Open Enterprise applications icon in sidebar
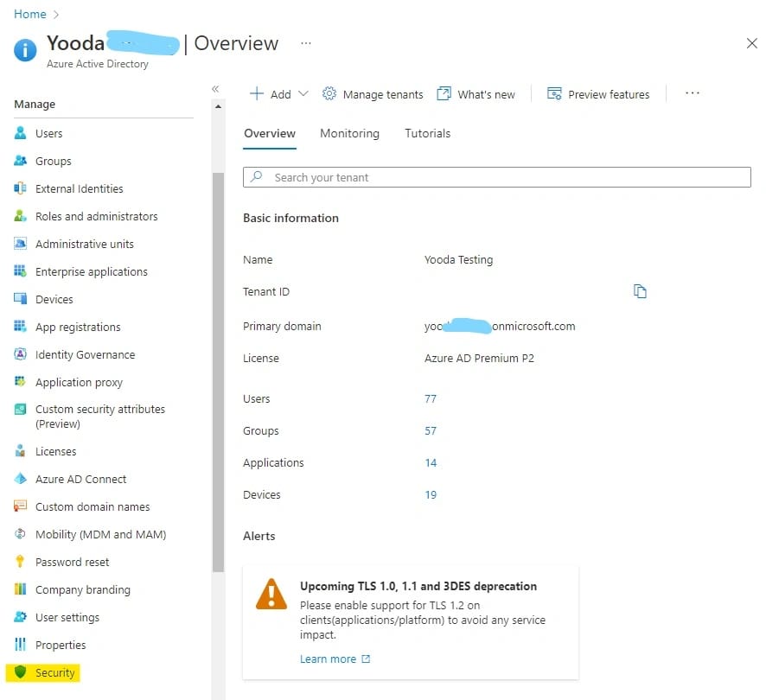Screen dimensions: 766x700 pos(21,271)
